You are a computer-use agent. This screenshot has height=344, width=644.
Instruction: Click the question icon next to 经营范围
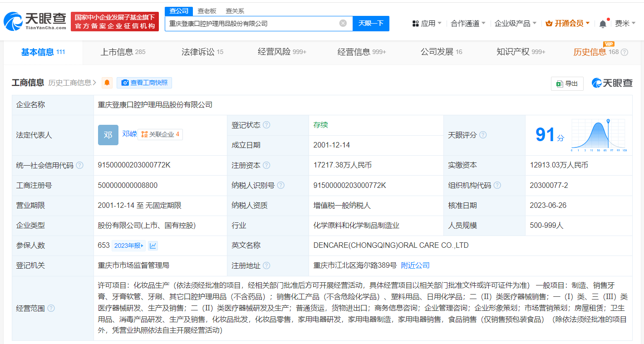(51, 308)
